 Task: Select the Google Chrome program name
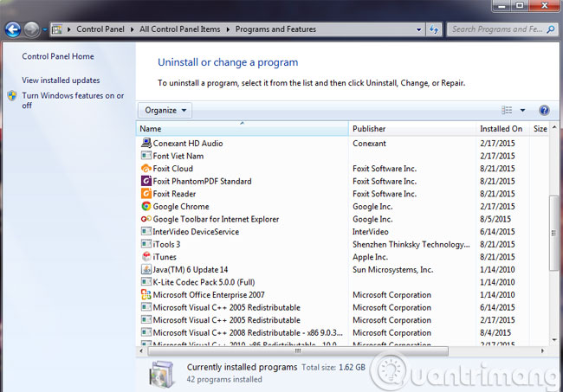[x=181, y=207]
